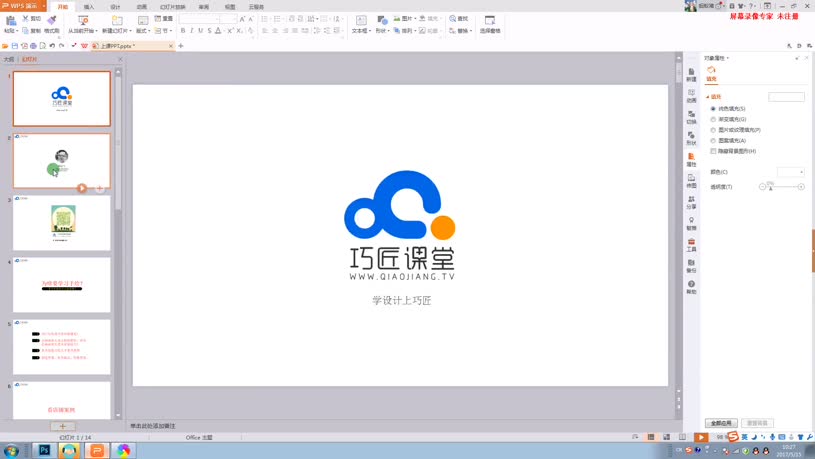Open the View (视图) ribbon tab
The height and width of the screenshot is (459, 815).
[x=230, y=7]
